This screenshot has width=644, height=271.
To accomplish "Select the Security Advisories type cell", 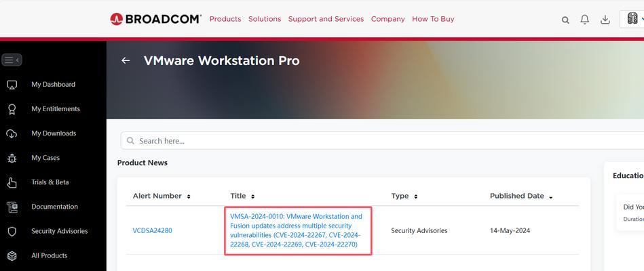I will click(419, 230).
